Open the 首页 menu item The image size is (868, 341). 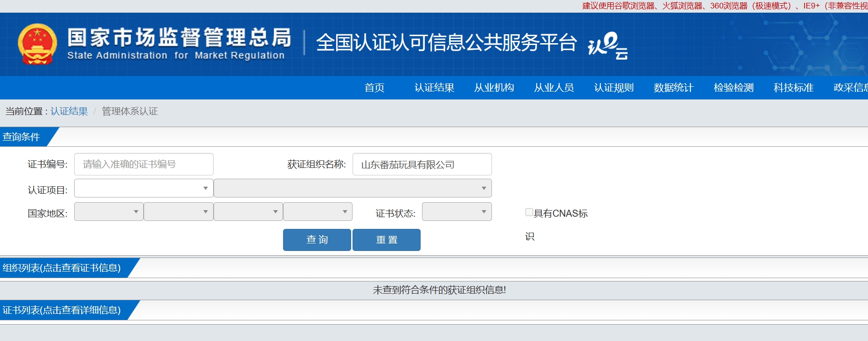374,88
